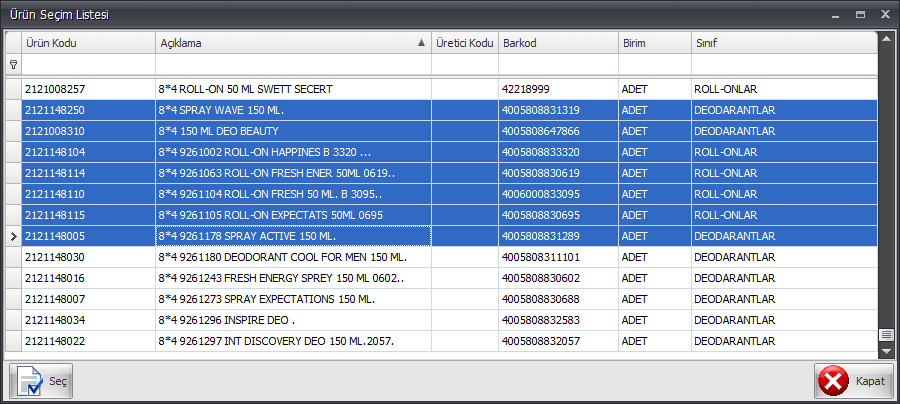Click the current row arrow indicator
The height and width of the screenshot is (404, 900).
(13, 236)
